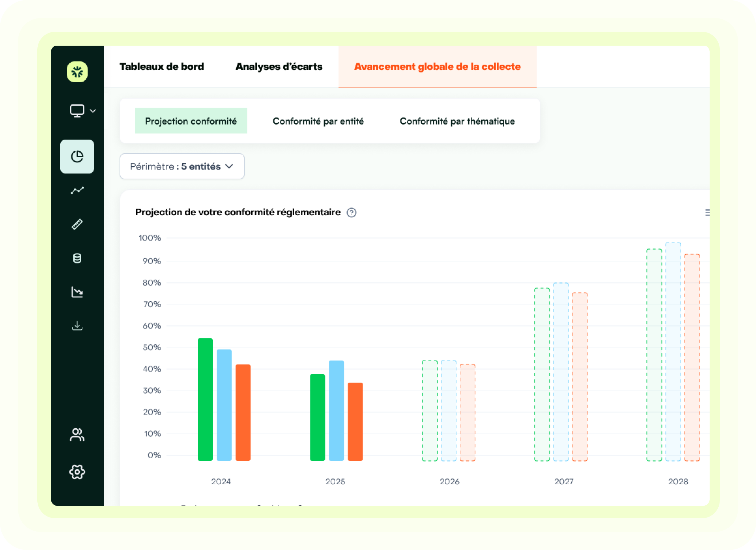Select the declining chart report icon
Screen dimensions: 756x550
tap(77, 292)
